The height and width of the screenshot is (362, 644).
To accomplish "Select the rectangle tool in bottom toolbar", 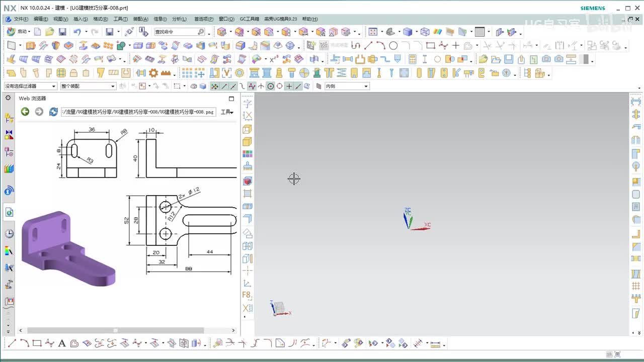I will point(37,343).
